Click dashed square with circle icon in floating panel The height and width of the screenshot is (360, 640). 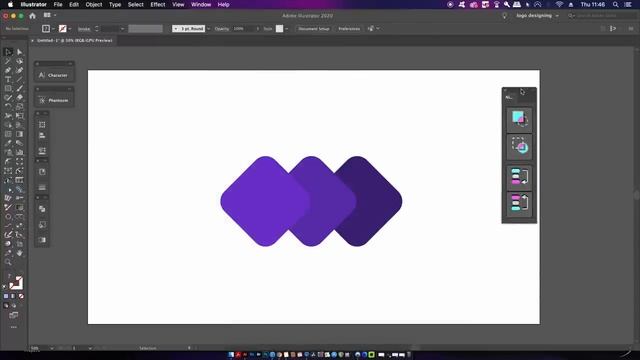coord(519,146)
